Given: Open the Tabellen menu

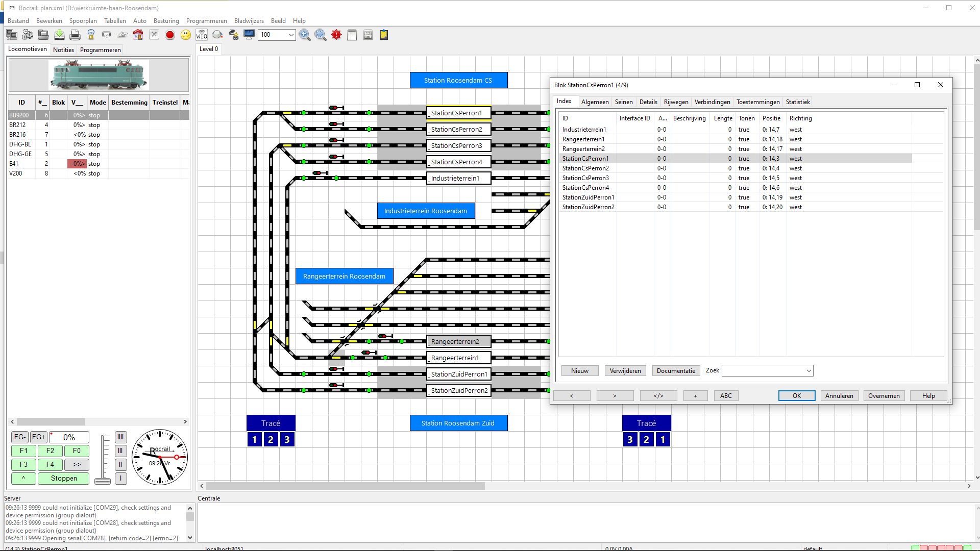Looking at the screenshot, I should tap(115, 21).
